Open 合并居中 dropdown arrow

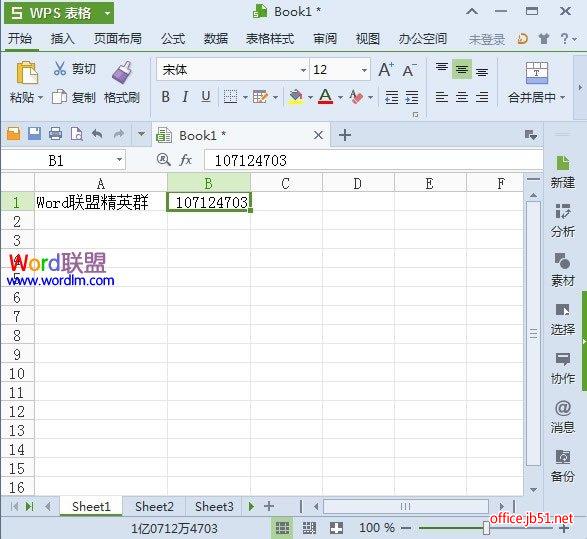563,98
